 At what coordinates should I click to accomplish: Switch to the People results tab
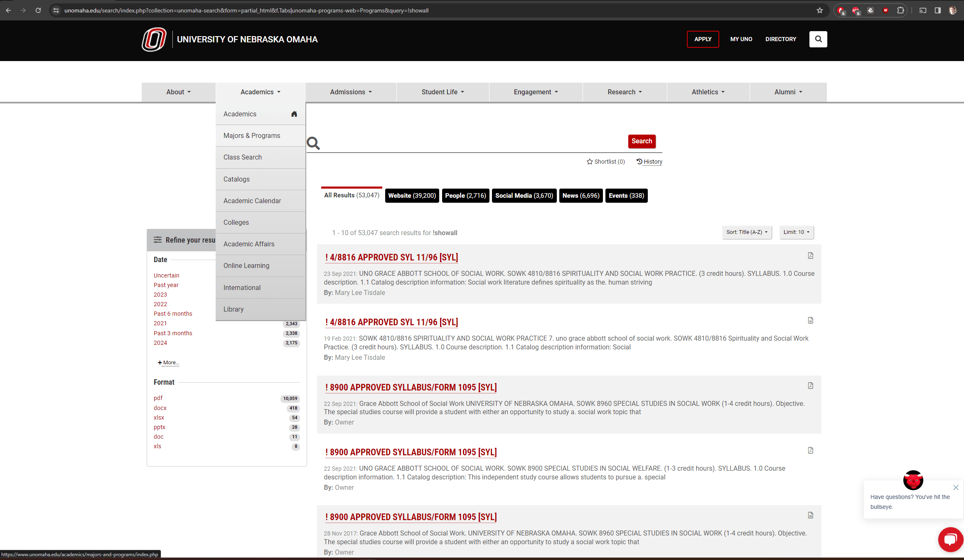tap(465, 196)
